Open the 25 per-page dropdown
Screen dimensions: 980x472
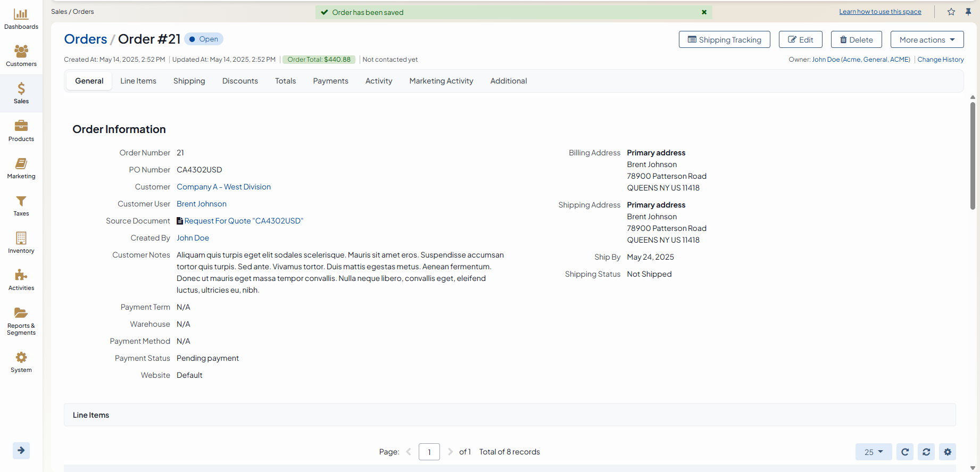(x=873, y=452)
